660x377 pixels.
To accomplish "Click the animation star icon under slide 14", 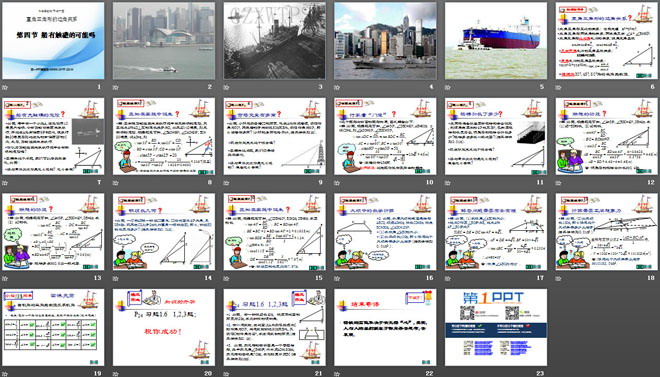I will click(x=116, y=278).
